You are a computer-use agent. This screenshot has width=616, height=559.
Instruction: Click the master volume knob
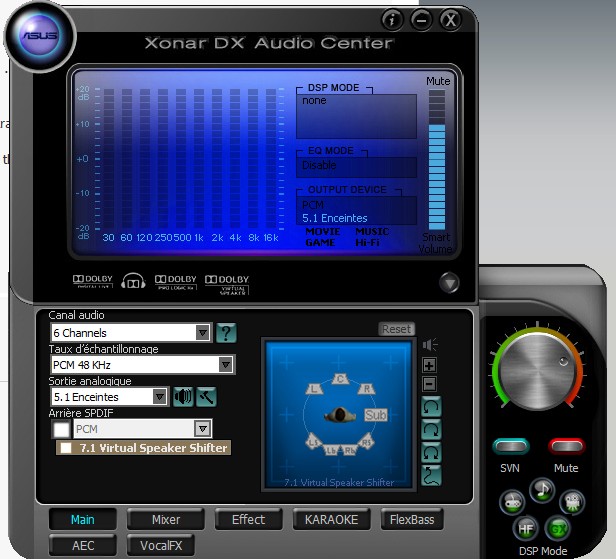pyautogui.click(x=537, y=371)
